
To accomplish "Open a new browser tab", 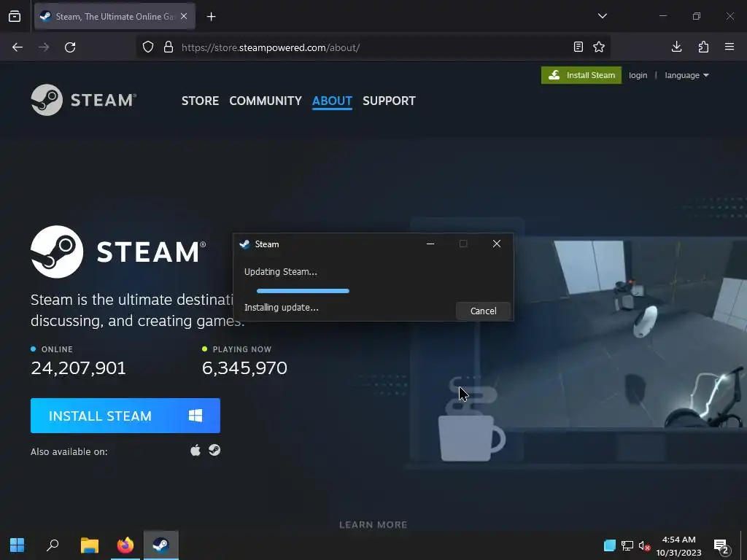I will [x=211, y=17].
